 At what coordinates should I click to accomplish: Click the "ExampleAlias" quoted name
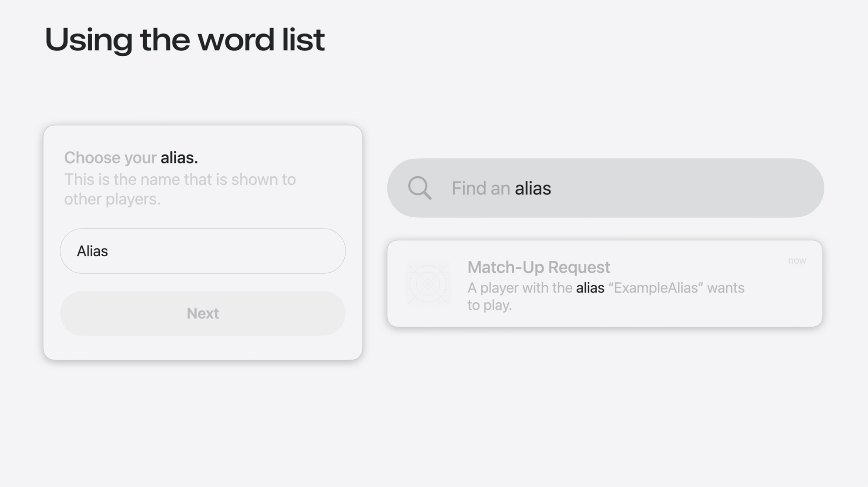[655, 288]
